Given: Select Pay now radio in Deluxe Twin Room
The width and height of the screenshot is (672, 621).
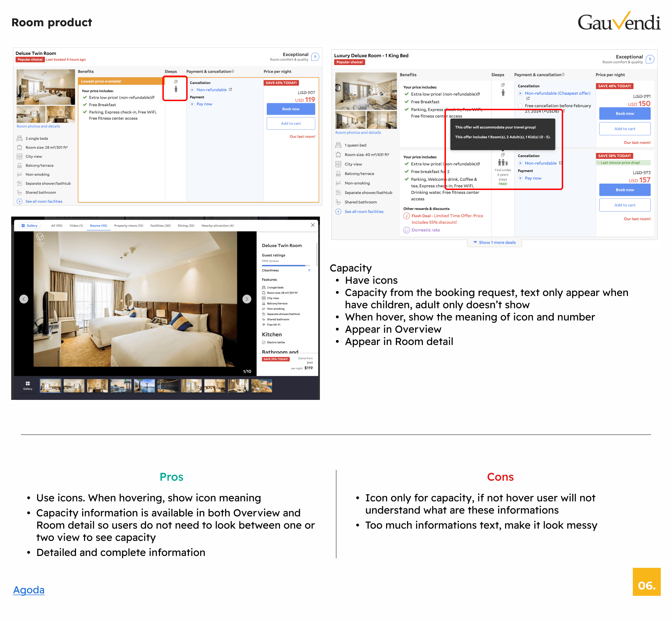Looking at the screenshot, I should click(x=192, y=104).
